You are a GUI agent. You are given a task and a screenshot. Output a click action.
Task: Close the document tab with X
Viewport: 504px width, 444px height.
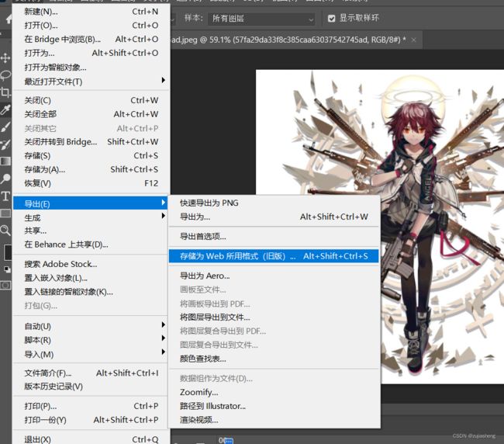[414, 40]
